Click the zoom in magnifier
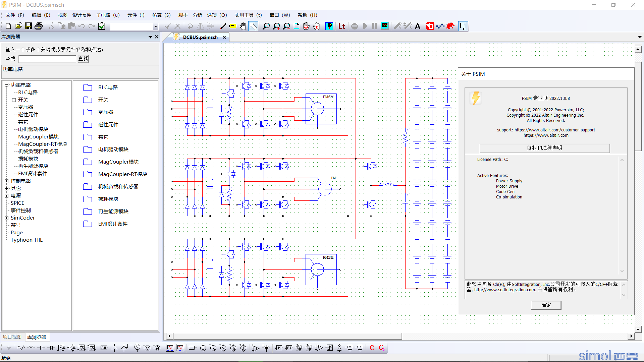The width and height of the screenshot is (644, 362). click(x=276, y=26)
